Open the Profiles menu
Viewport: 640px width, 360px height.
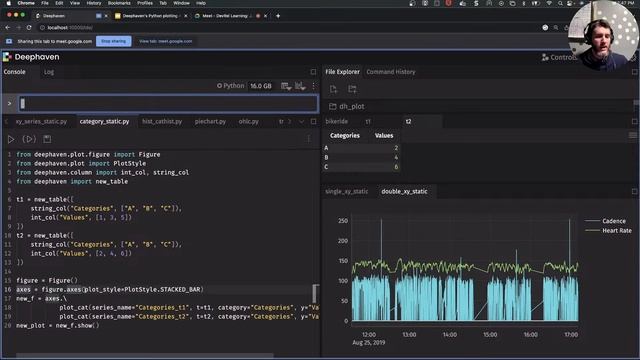144,3
